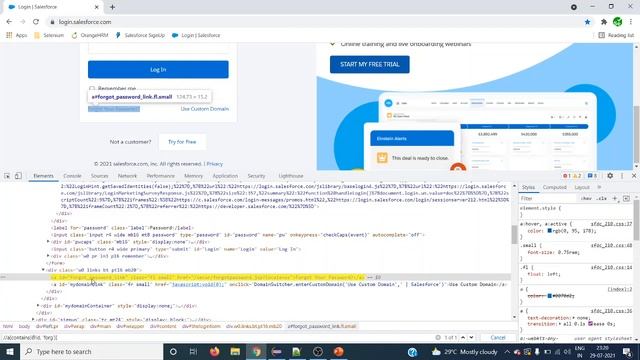This screenshot has width=640, height=360.
Task: Click the browser back arrow
Action: coord(9,22)
